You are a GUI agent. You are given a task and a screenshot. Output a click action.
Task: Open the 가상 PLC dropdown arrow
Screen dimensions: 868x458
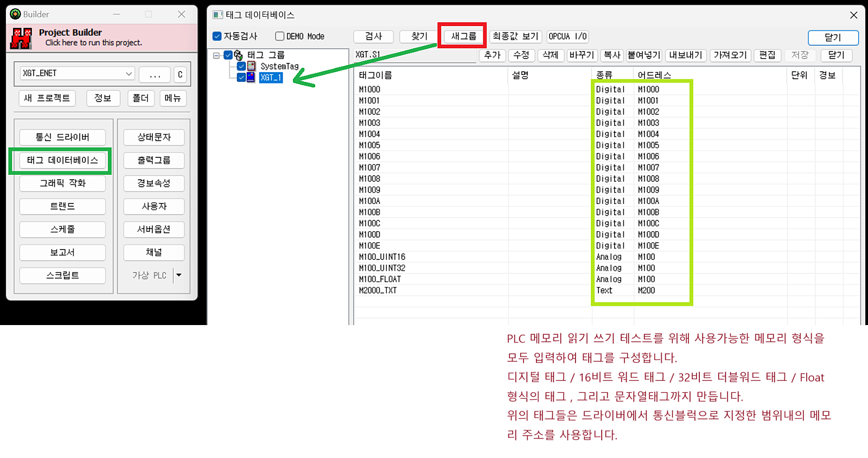(x=179, y=275)
